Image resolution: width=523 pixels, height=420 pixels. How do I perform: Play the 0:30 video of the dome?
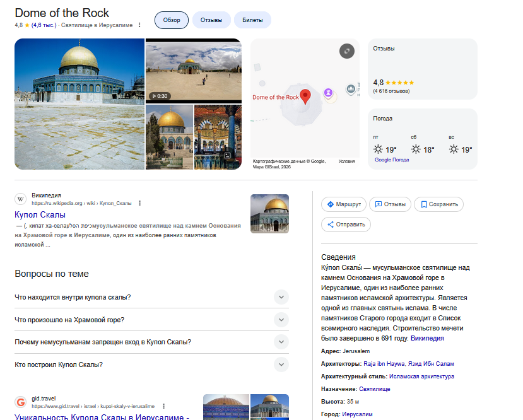(x=193, y=70)
